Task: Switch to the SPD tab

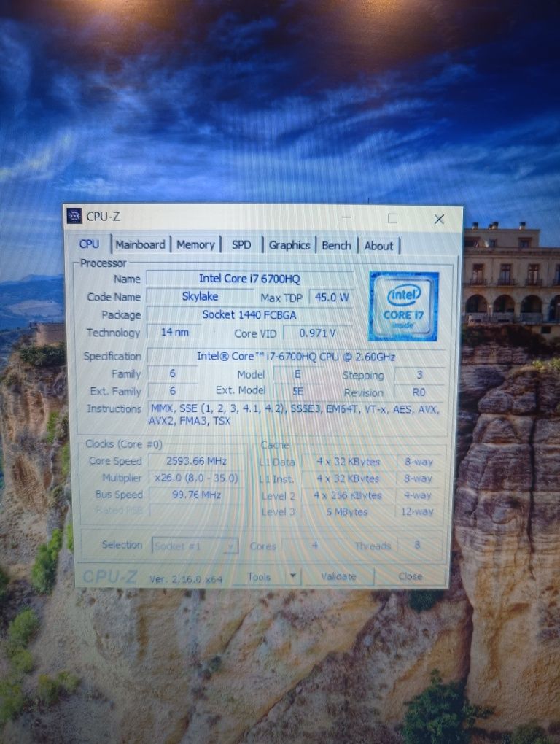Action: pyautogui.click(x=241, y=245)
